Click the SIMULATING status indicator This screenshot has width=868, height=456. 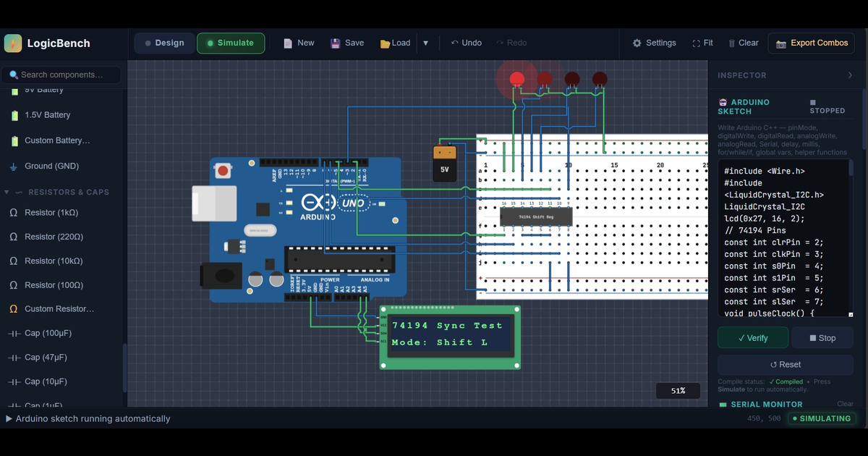click(821, 418)
